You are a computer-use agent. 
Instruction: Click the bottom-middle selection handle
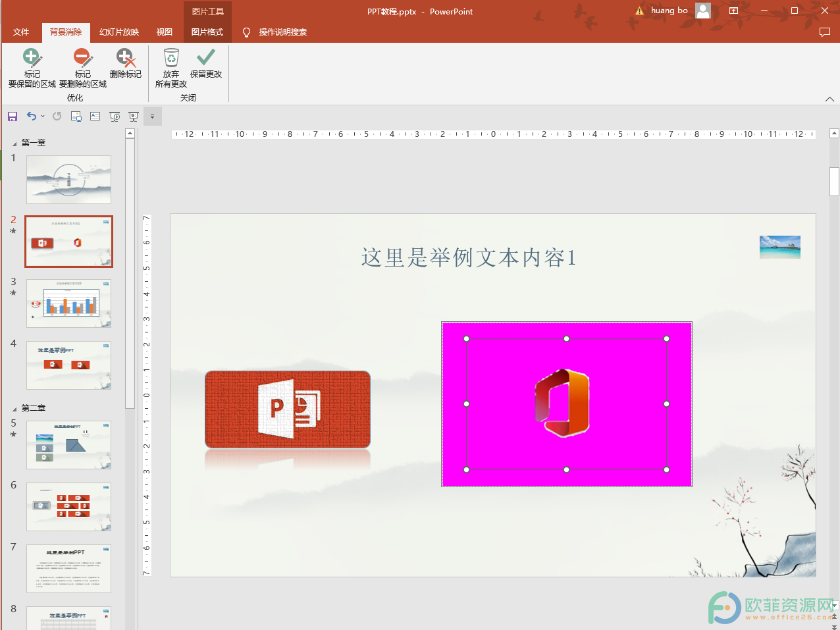pyautogui.click(x=567, y=470)
